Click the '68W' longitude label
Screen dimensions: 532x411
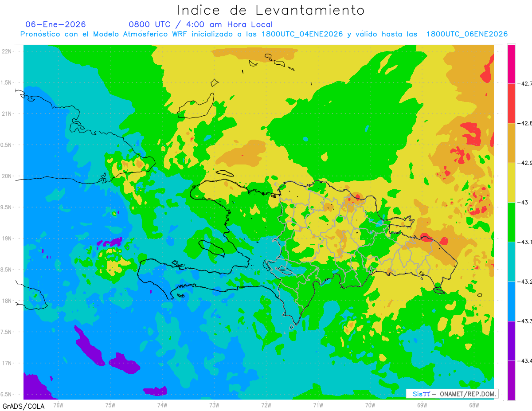point(474,405)
